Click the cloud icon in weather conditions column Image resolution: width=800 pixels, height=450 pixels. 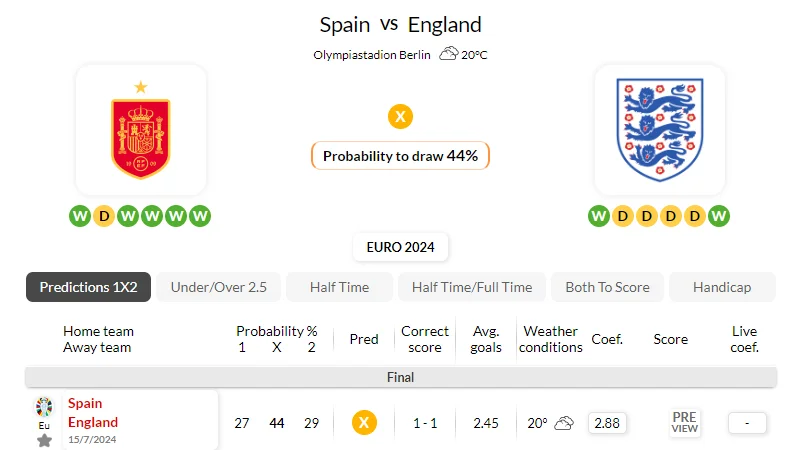click(564, 423)
